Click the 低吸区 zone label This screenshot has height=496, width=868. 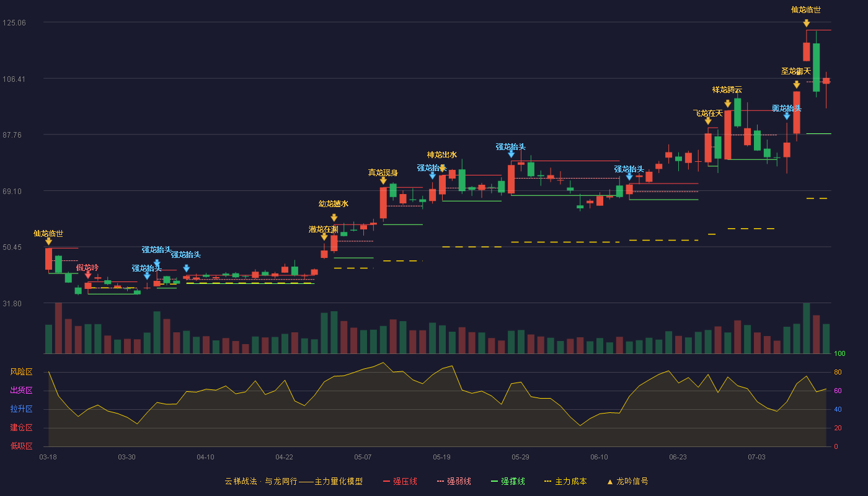[21, 446]
